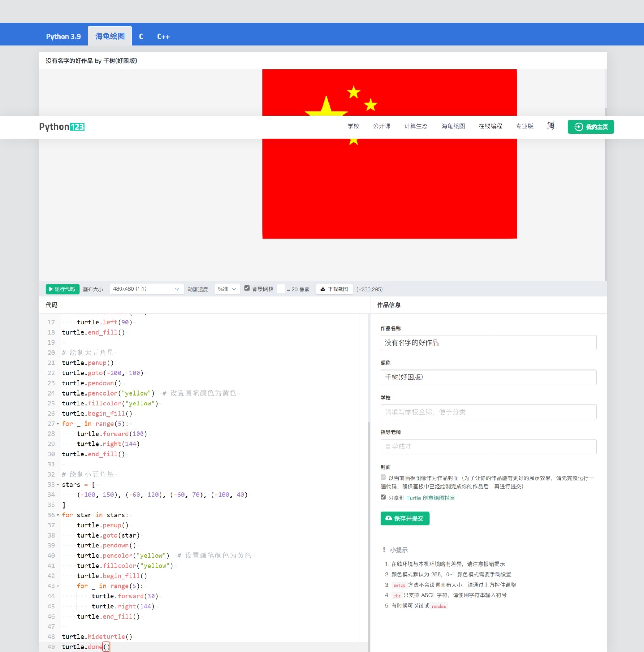Click code line 25 turtle.fillcolor("yellow")
644x652 pixels.
pos(110,404)
